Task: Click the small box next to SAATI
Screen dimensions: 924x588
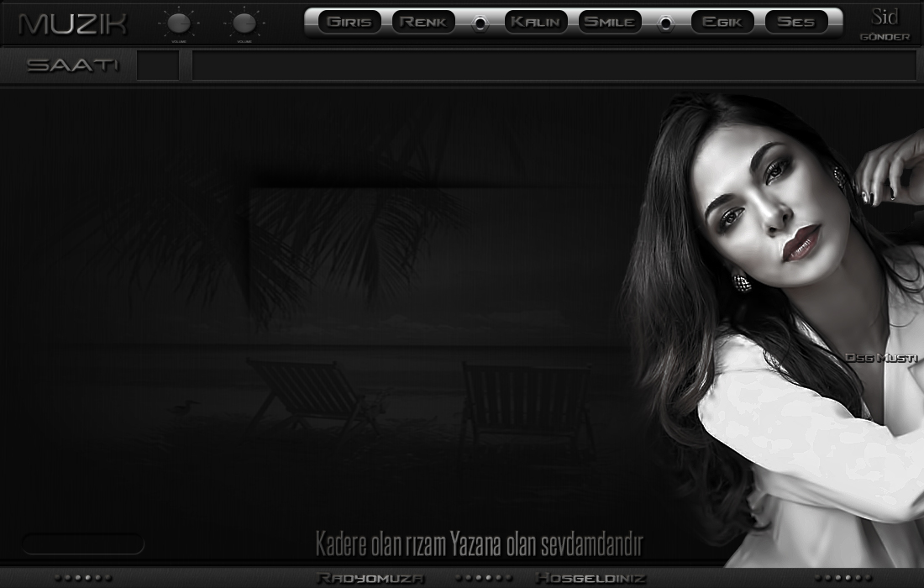Action: point(158,66)
